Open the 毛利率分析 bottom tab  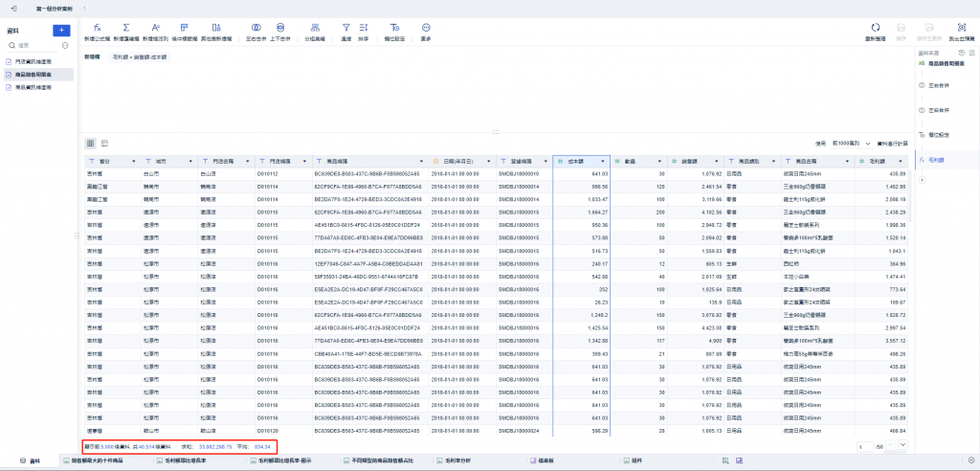point(453,460)
